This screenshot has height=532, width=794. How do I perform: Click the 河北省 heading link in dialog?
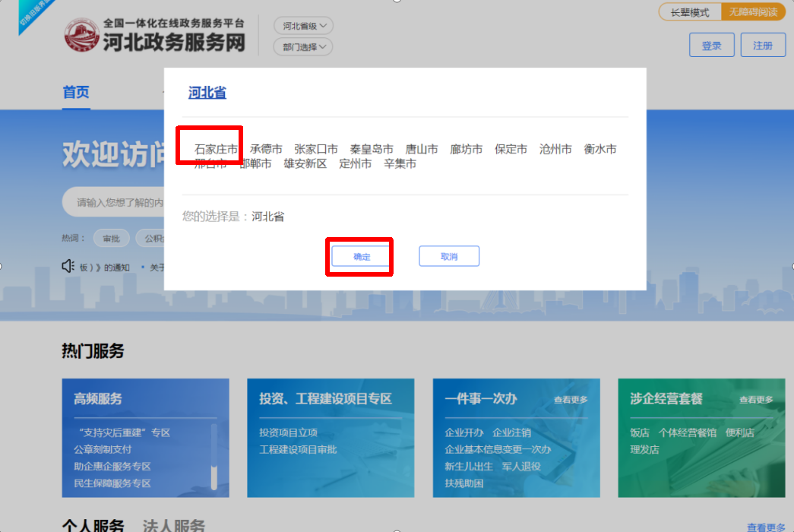pos(207,93)
